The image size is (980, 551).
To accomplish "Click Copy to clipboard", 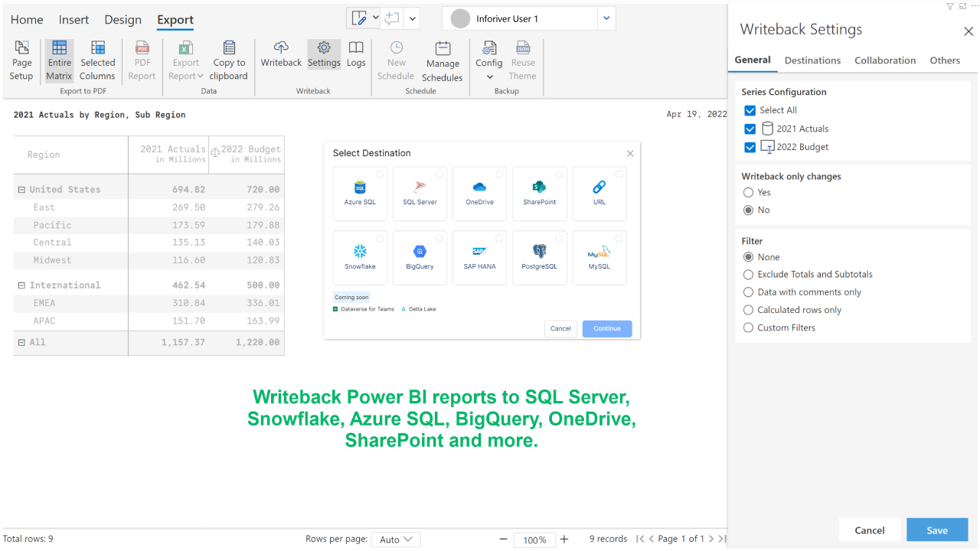I will (x=229, y=60).
